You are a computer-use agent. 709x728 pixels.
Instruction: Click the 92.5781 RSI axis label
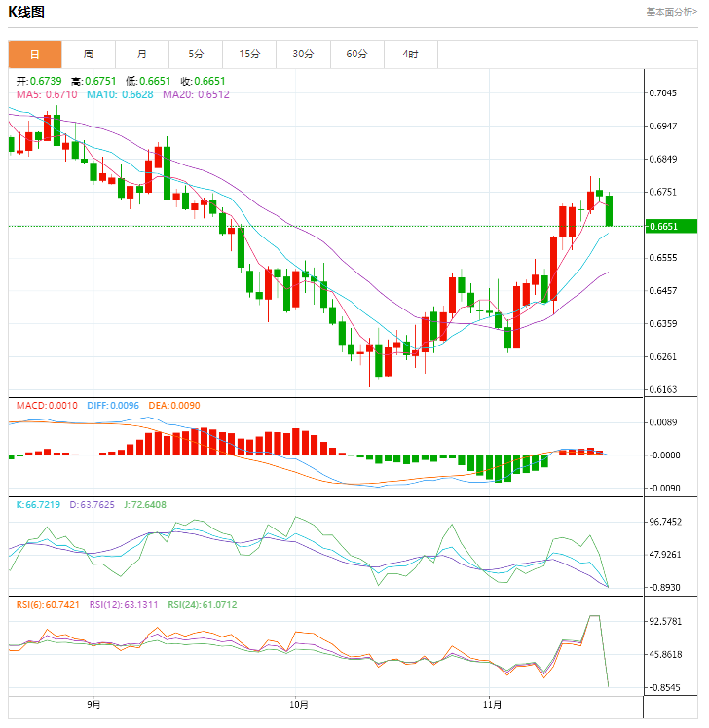(665, 622)
